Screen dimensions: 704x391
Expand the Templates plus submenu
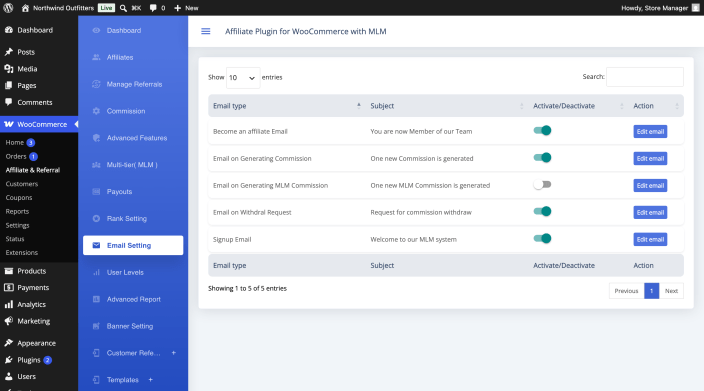pos(150,380)
